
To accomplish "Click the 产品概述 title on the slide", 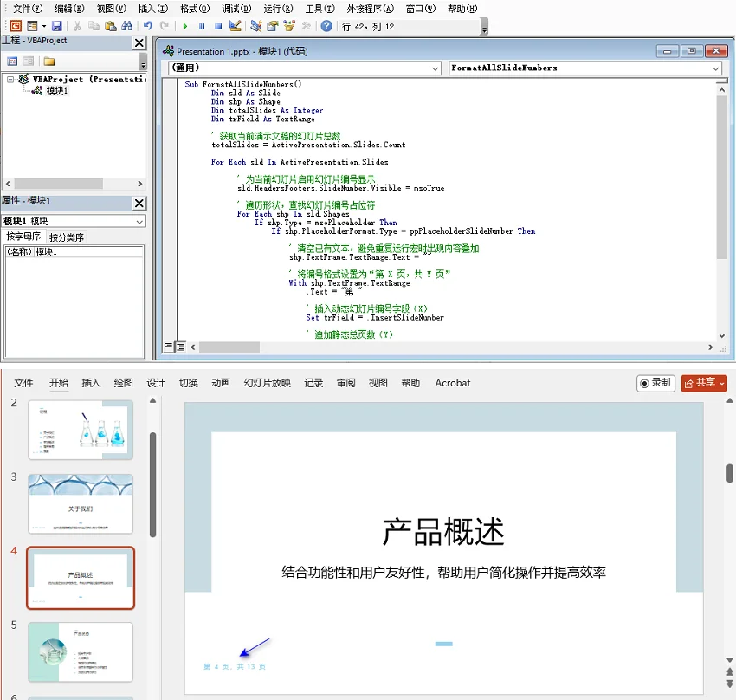I will point(443,531).
